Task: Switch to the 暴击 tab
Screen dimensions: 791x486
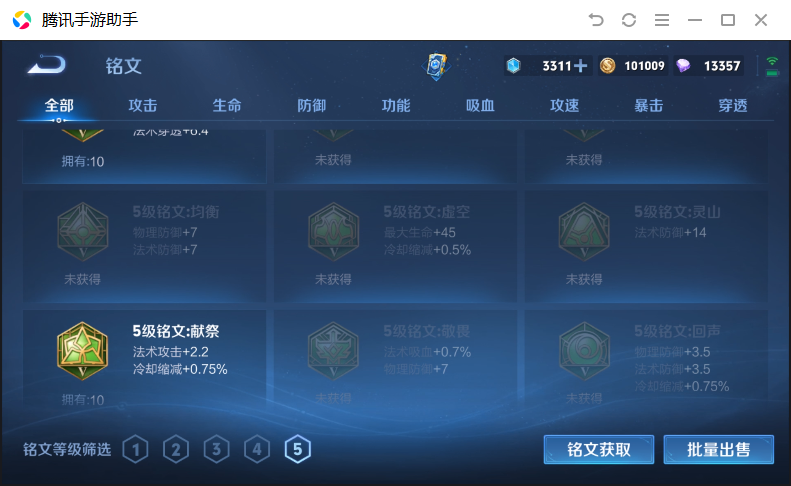Action: (x=648, y=105)
